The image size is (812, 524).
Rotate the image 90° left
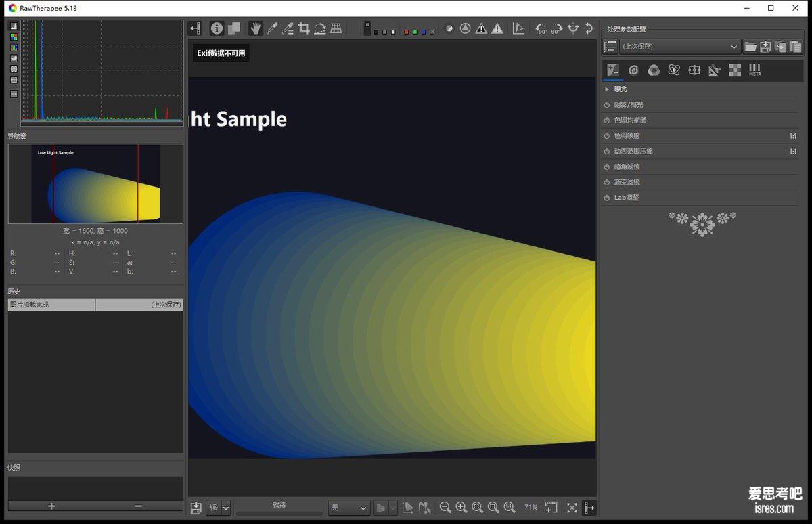tap(541, 28)
